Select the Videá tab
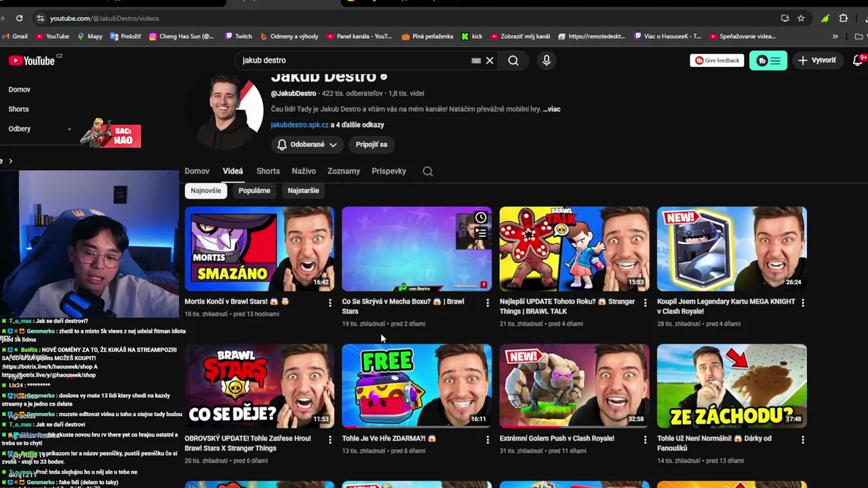 click(233, 171)
